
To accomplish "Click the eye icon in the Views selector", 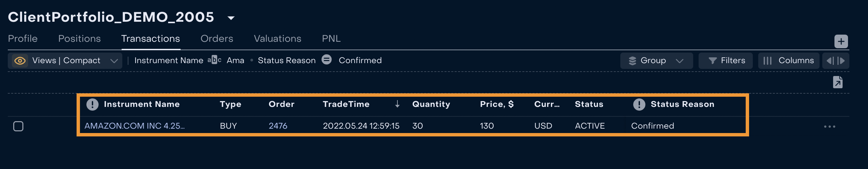I will pyautogui.click(x=20, y=61).
